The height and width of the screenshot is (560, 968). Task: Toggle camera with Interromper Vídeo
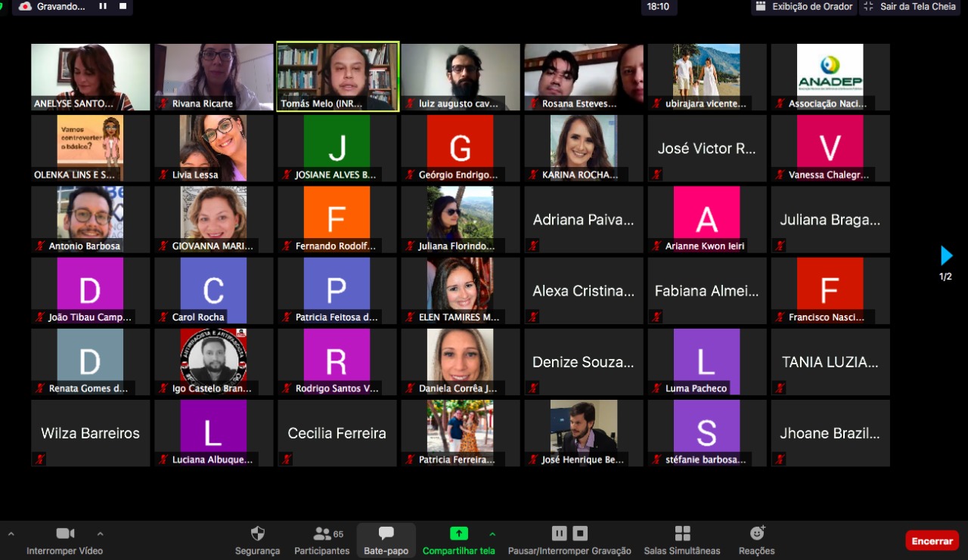(65, 534)
